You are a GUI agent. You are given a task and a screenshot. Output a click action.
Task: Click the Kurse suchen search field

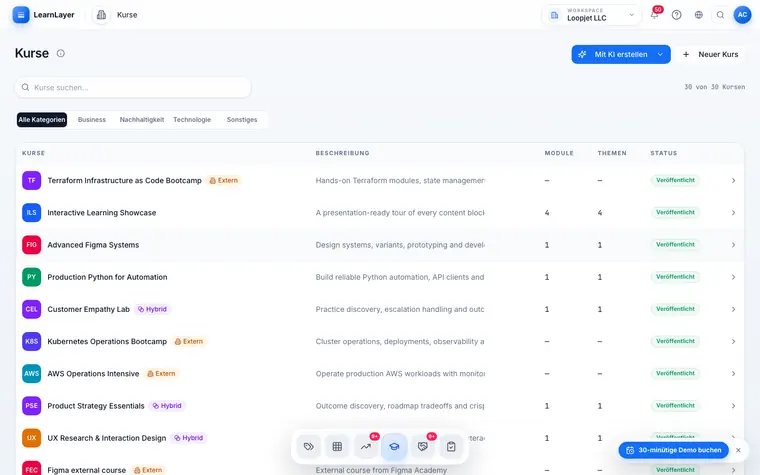133,88
